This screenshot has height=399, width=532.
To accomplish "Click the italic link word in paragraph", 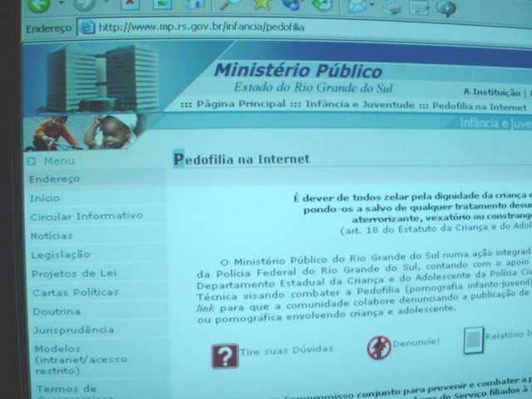I will point(205,308).
